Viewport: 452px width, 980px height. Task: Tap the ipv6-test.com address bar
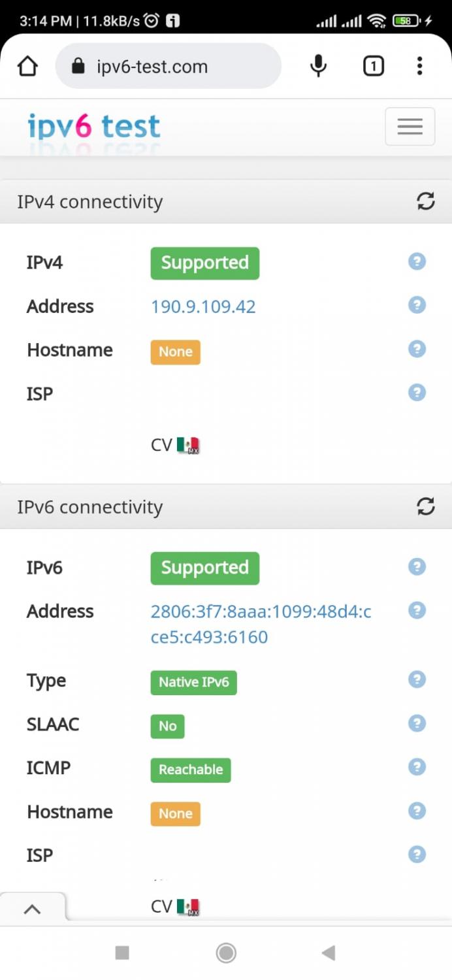pyautogui.click(x=168, y=66)
